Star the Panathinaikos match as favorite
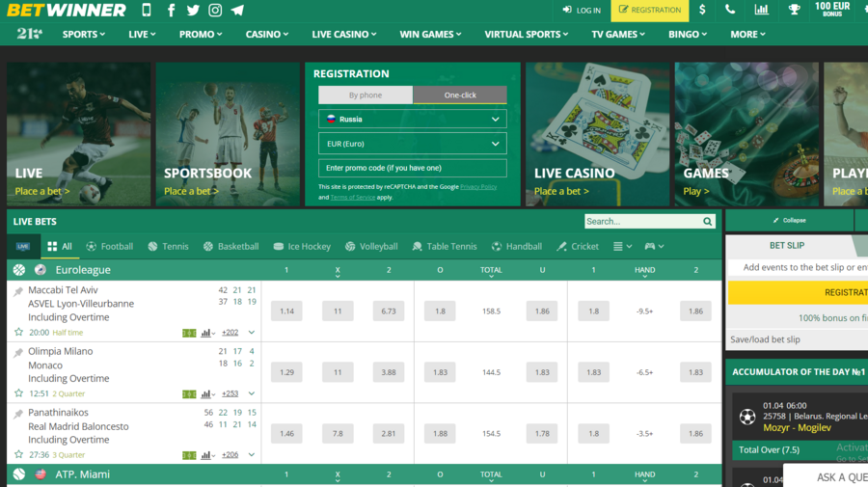This screenshot has height=487, width=868. coord(18,454)
